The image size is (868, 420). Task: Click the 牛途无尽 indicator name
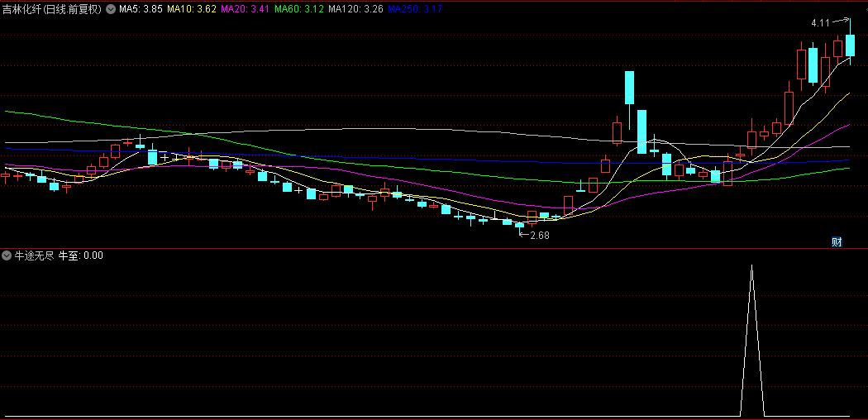[34, 255]
